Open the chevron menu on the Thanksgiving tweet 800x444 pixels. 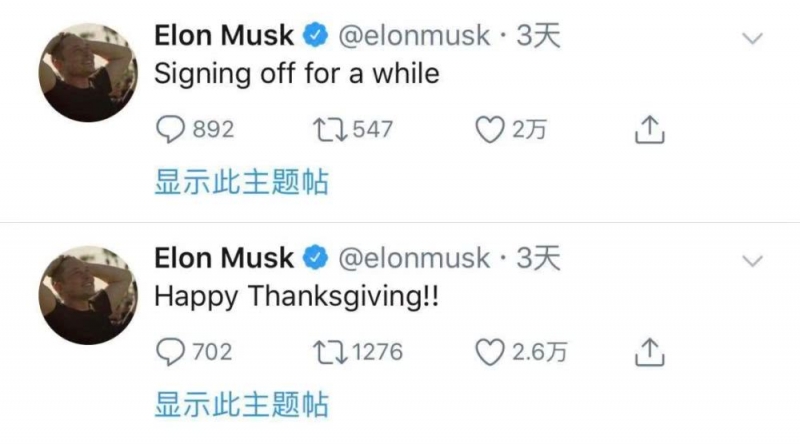pos(753,261)
